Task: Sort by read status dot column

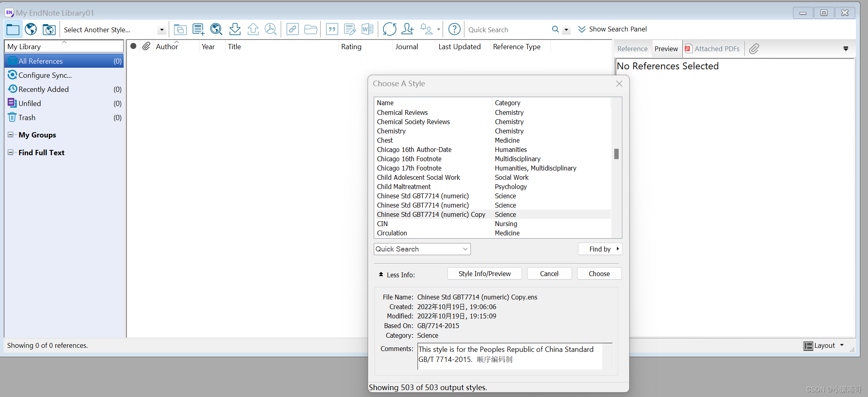Action: (133, 46)
